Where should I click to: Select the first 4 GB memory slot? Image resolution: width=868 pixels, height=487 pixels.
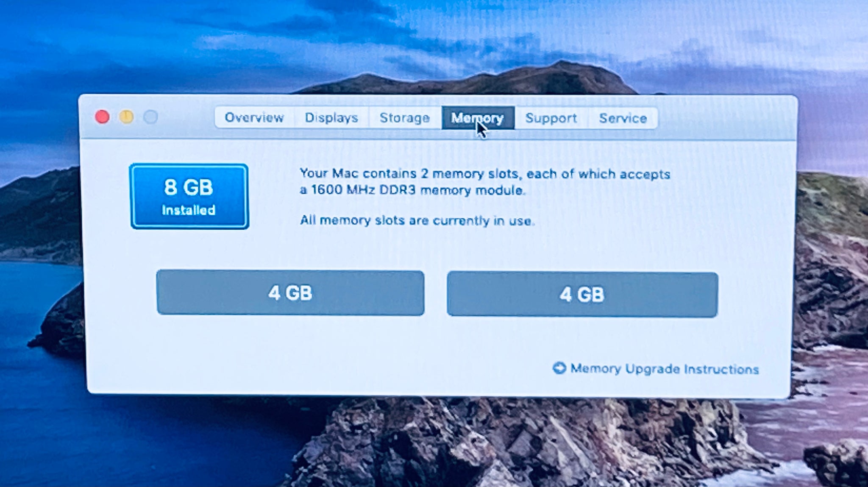click(x=290, y=293)
